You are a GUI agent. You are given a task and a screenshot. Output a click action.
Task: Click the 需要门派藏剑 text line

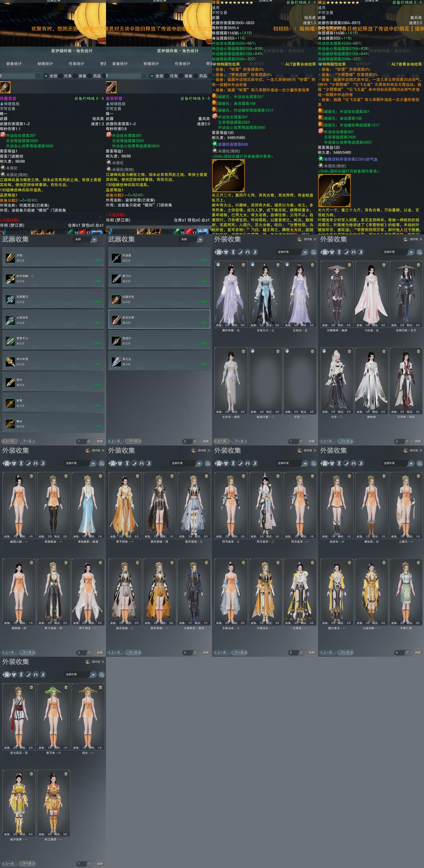[12, 156]
